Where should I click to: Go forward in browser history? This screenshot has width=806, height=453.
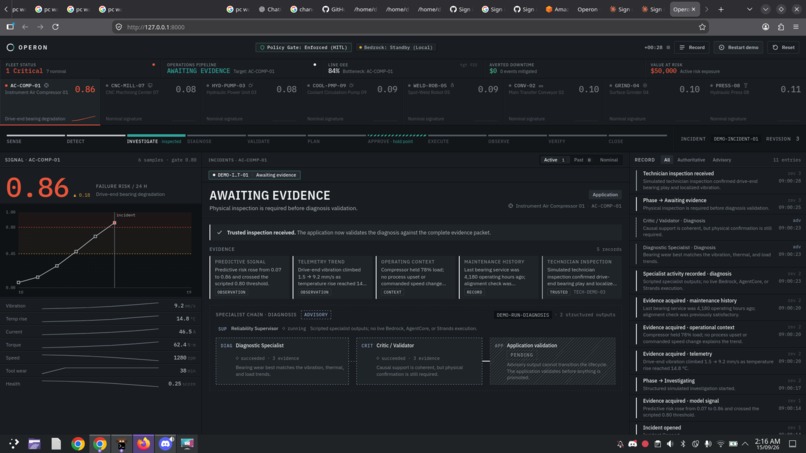(x=40, y=27)
